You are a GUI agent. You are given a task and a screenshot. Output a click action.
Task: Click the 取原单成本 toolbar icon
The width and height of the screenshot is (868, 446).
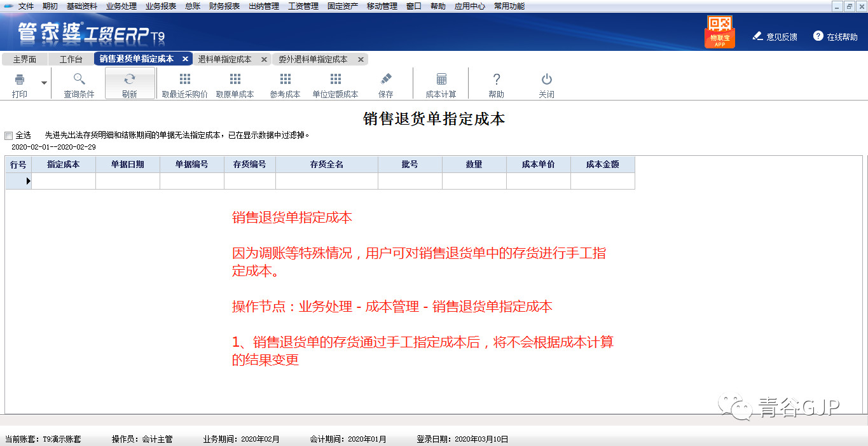(235, 83)
